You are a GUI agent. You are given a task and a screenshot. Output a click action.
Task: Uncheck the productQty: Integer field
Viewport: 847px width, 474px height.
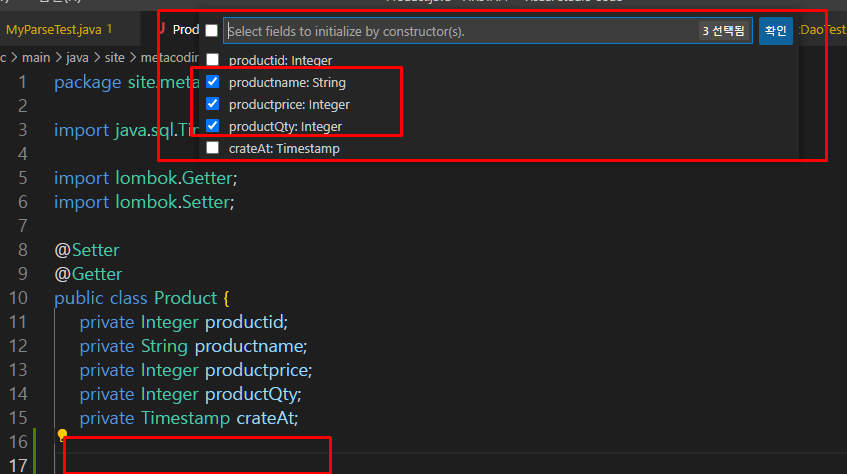(x=212, y=126)
